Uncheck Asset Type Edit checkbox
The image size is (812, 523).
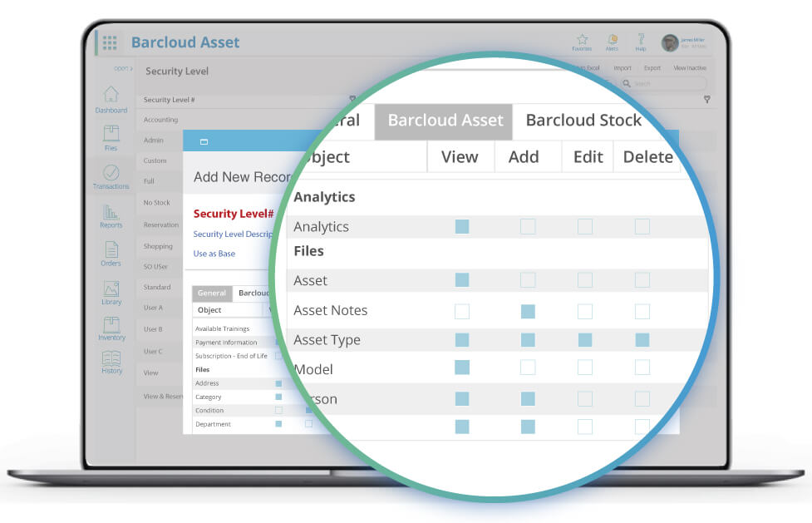(x=584, y=340)
